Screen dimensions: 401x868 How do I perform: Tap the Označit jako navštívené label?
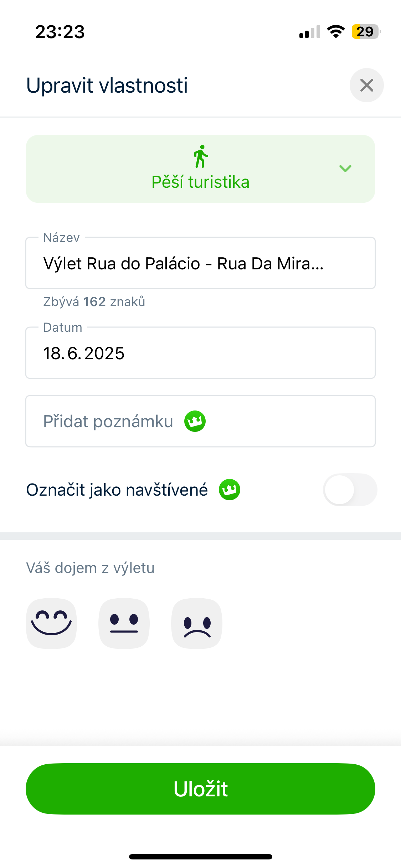tap(117, 490)
